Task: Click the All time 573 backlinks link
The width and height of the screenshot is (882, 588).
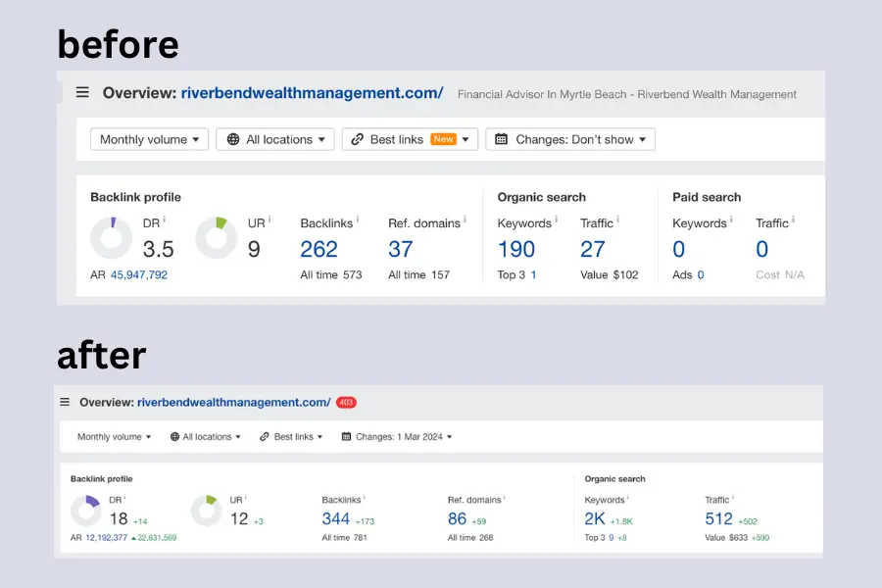Action: point(332,274)
